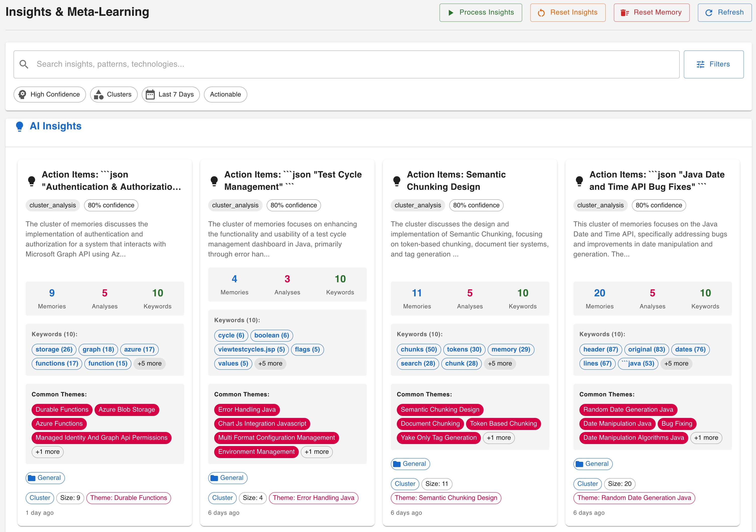Image resolution: width=756 pixels, height=532 pixels.
Task: Start analysis via the Process Insights play icon
Action: (x=451, y=13)
